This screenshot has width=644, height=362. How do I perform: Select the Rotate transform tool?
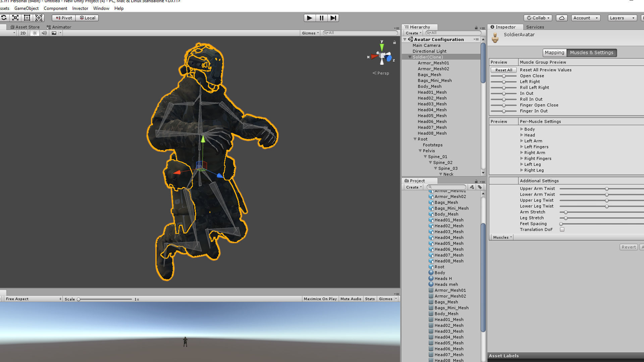point(4,18)
